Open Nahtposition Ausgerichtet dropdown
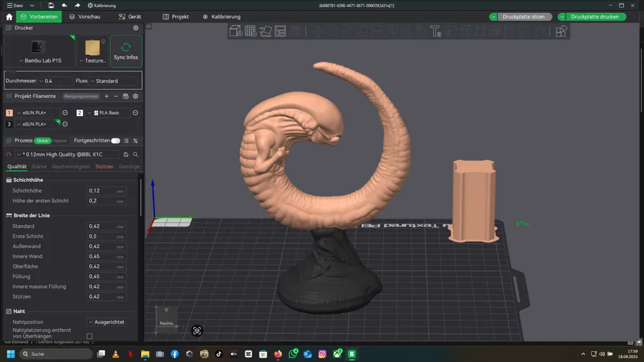The height and width of the screenshot is (362, 644). coord(107,322)
